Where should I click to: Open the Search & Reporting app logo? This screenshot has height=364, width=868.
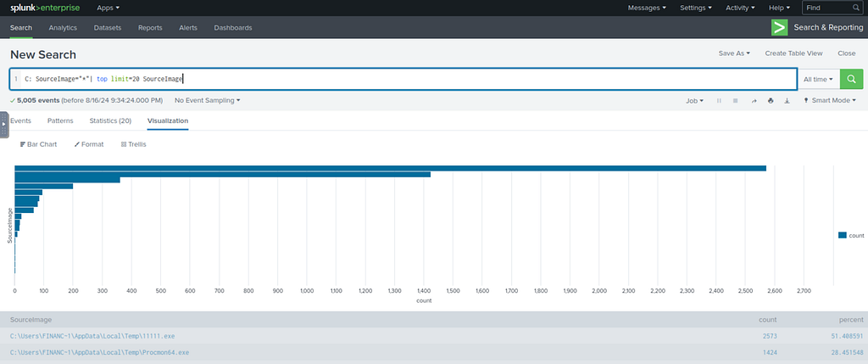pyautogui.click(x=780, y=28)
